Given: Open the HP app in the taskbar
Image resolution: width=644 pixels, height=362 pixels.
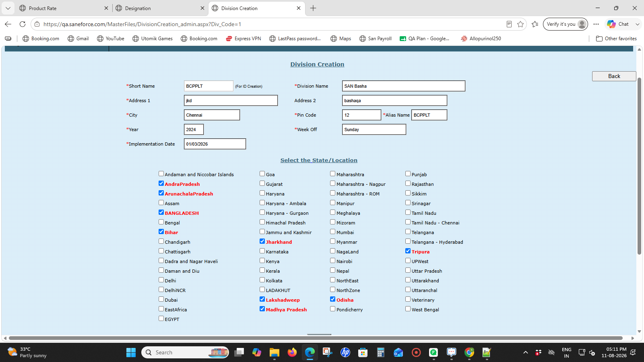Looking at the screenshot, I should pyautogui.click(x=345, y=352).
